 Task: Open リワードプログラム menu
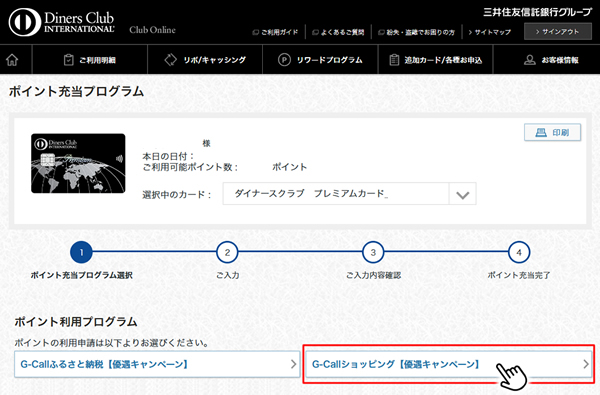click(320, 60)
